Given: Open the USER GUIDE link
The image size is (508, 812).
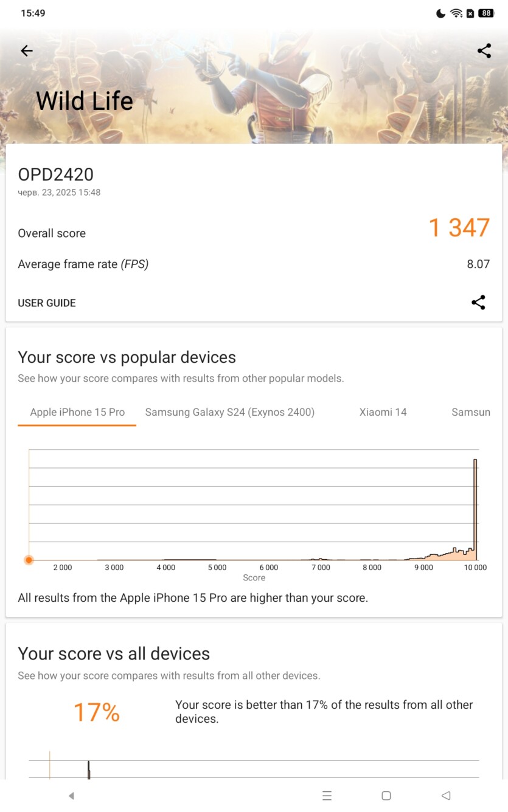Looking at the screenshot, I should tap(47, 303).
